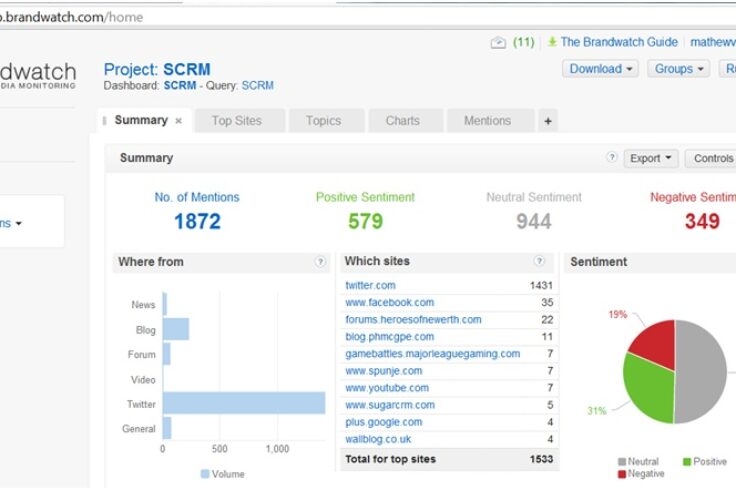
Task: Click the 349 negative sentiment count
Action: coord(702,222)
